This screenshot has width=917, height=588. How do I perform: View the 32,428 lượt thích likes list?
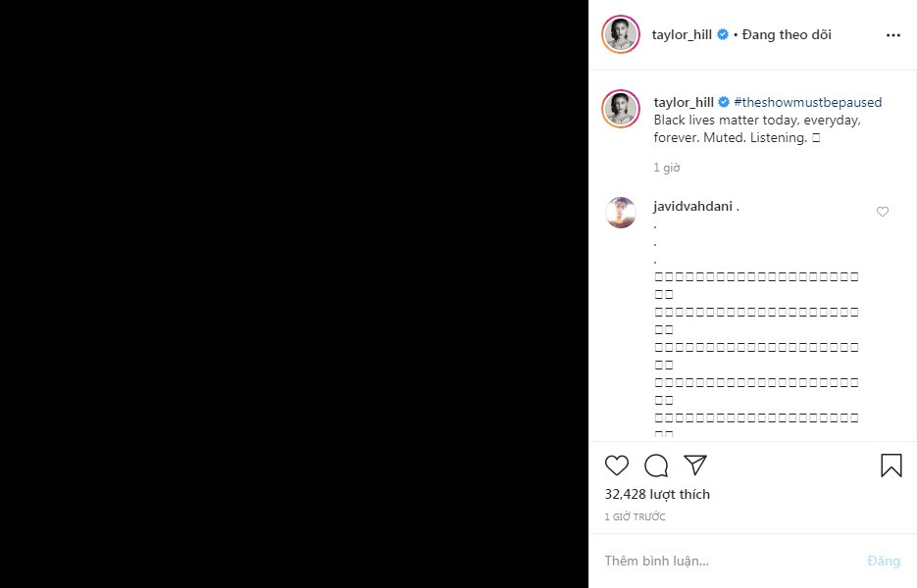(657, 494)
